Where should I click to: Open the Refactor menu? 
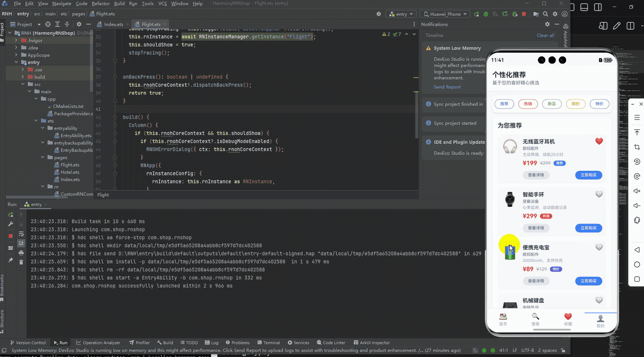(x=101, y=3)
